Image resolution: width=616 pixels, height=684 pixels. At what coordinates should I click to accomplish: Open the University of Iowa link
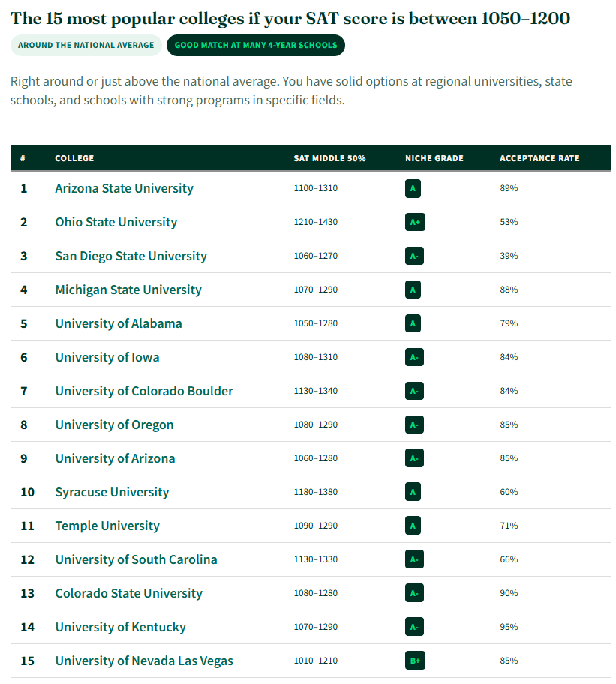tap(107, 357)
